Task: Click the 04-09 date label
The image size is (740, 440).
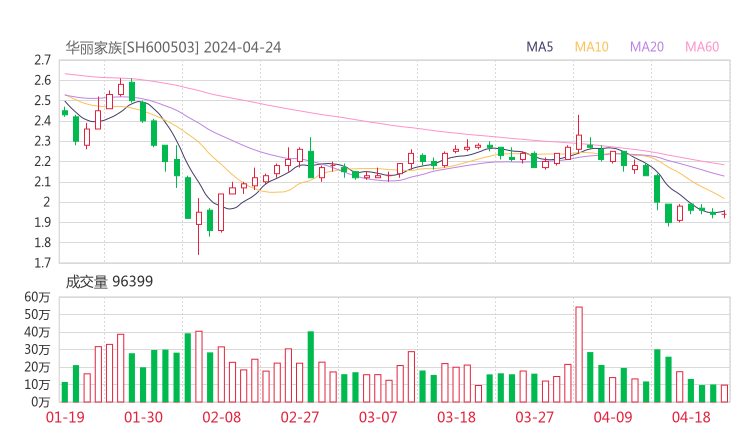Action: (x=613, y=417)
